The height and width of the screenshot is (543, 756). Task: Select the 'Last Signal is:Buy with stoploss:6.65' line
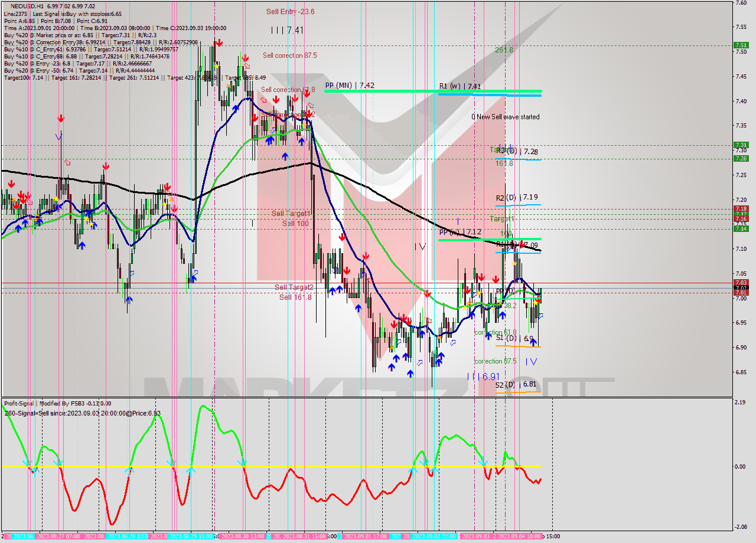pos(76,14)
